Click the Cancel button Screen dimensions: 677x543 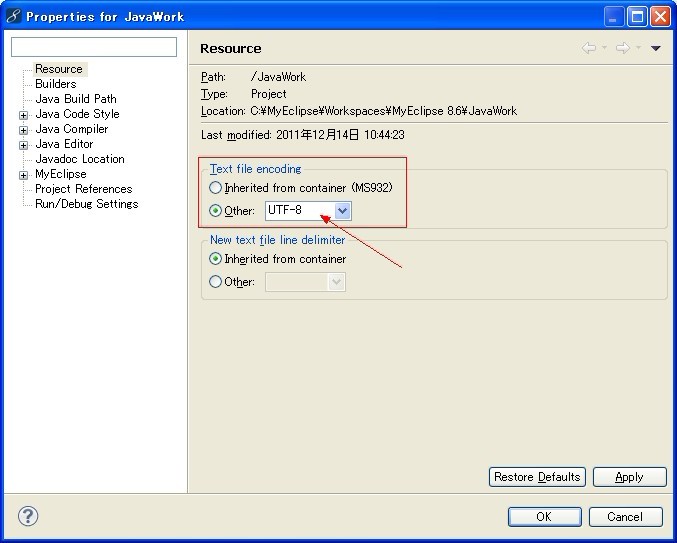click(625, 517)
